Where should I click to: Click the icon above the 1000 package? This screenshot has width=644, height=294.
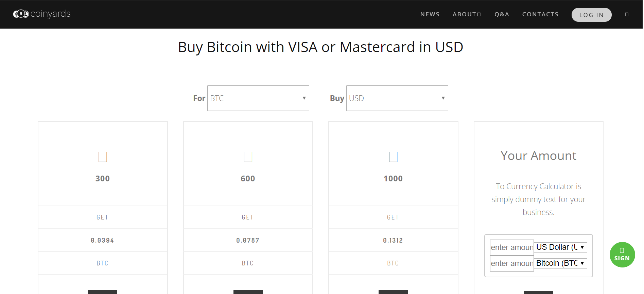coord(393,157)
